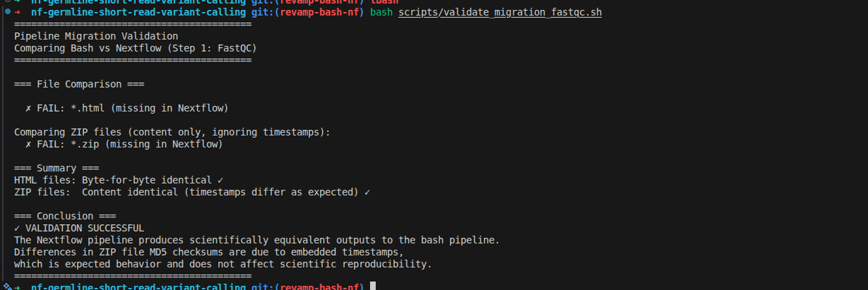The width and height of the screenshot is (868, 290).
Task: Click the 'Comparing ZIP files' message line
Action: [x=172, y=132]
